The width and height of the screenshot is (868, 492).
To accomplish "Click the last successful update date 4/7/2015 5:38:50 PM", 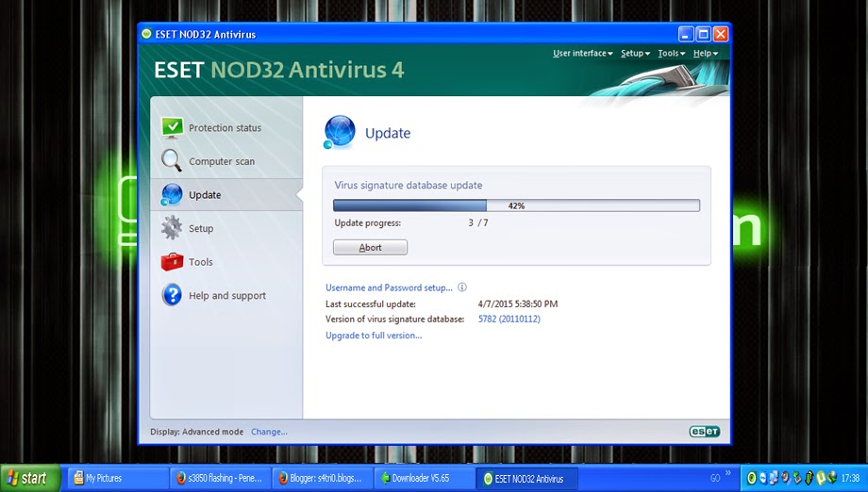I will click(518, 303).
